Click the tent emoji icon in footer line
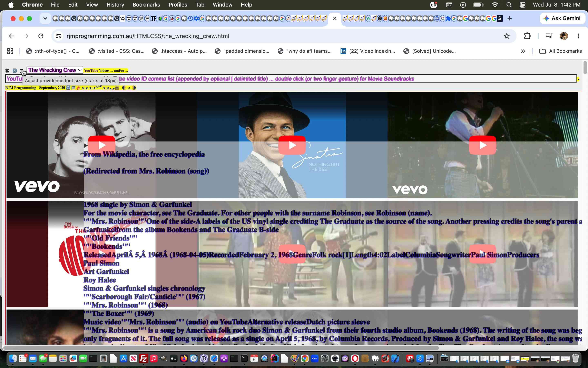 click(x=78, y=88)
